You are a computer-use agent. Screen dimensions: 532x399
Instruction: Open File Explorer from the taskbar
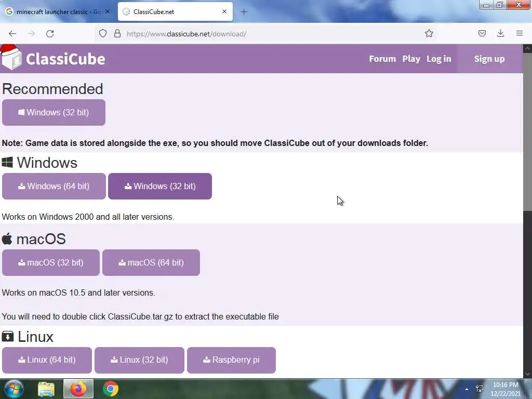click(46, 389)
